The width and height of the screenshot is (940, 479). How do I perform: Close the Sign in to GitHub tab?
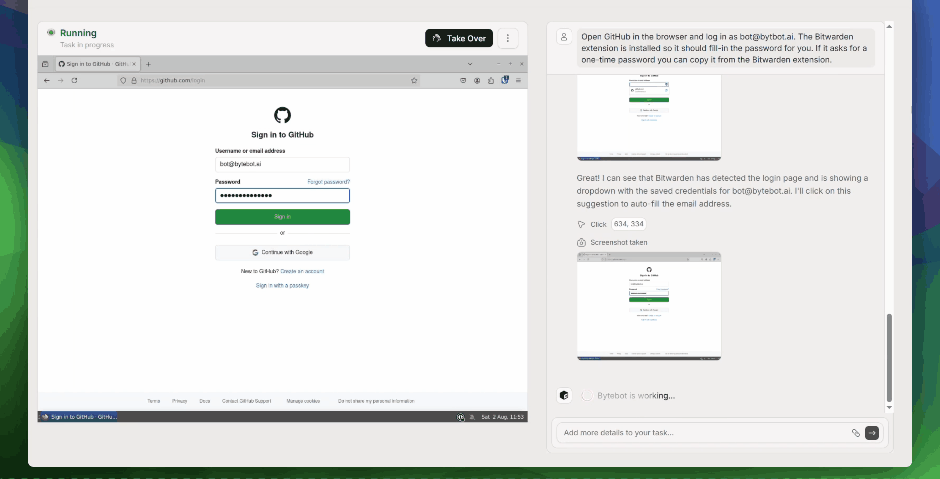tap(134, 64)
